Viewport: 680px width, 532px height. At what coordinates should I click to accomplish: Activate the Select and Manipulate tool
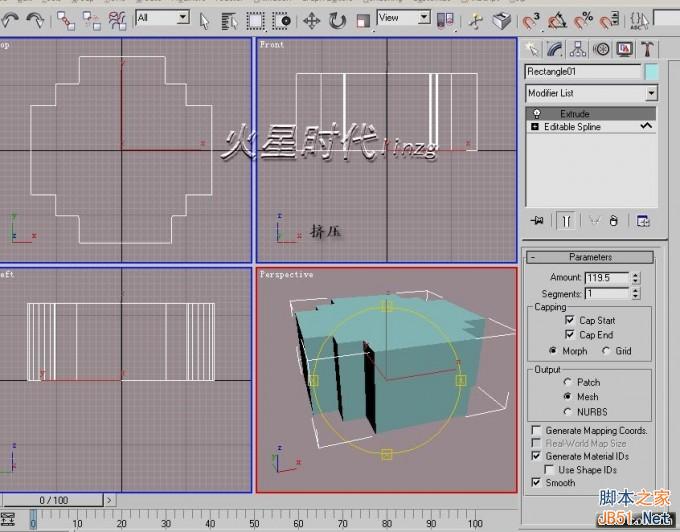[476, 21]
